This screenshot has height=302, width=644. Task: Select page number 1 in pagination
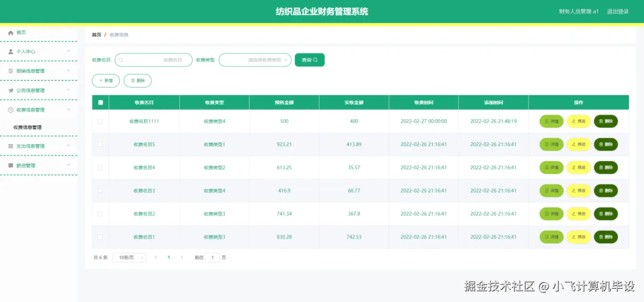click(x=169, y=258)
